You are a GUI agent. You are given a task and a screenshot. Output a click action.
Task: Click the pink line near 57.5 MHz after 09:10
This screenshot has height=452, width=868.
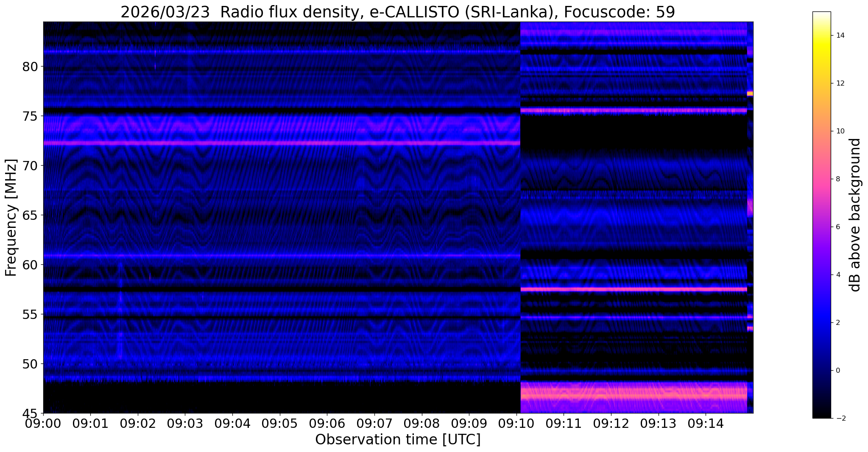coord(634,289)
